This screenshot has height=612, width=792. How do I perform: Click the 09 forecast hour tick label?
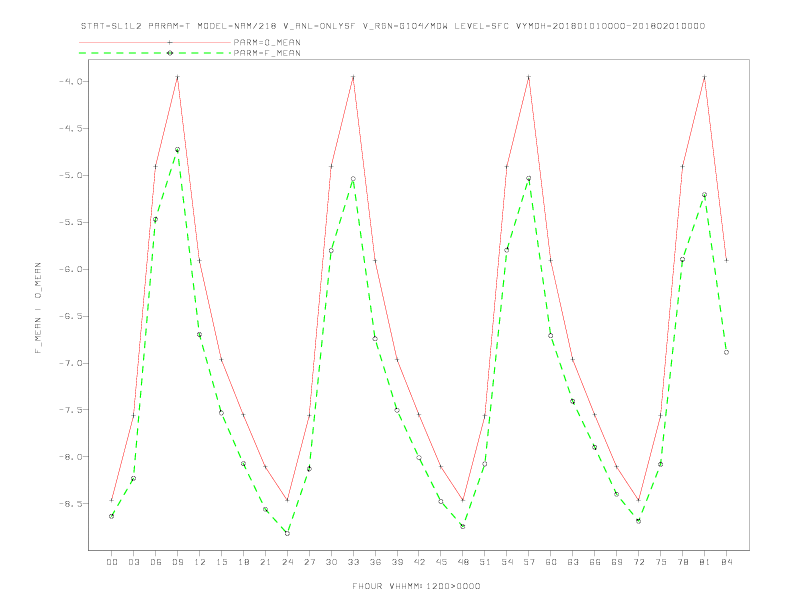(x=177, y=562)
